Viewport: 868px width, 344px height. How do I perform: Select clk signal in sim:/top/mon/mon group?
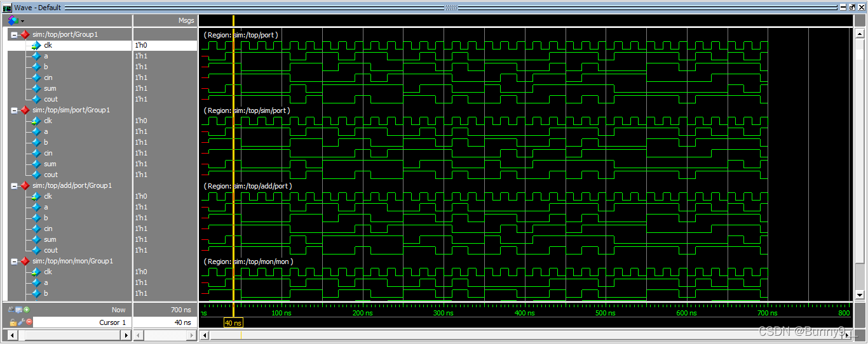coord(48,272)
